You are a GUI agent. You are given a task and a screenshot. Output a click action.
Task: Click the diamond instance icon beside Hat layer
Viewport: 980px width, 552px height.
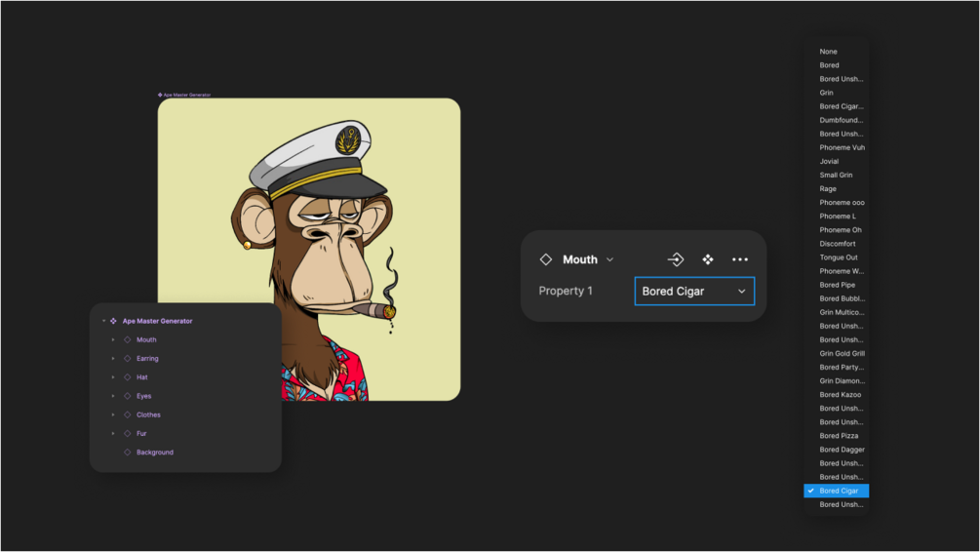point(128,377)
